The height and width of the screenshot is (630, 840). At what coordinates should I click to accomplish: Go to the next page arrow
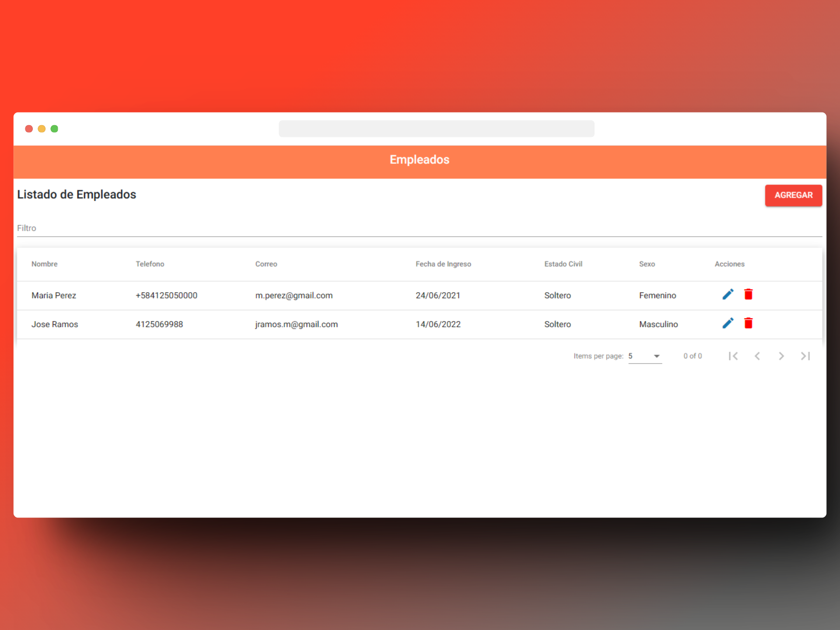click(x=781, y=356)
